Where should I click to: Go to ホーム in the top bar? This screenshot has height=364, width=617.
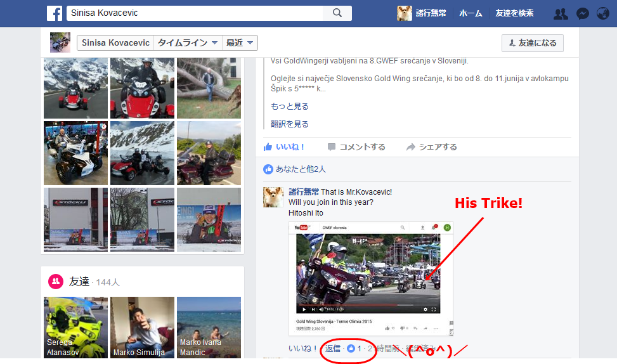470,13
